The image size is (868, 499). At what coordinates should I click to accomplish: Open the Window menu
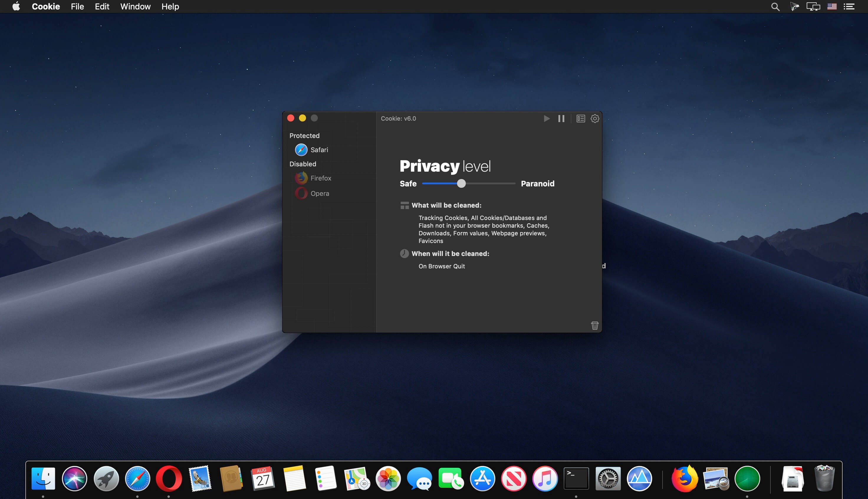point(135,6)
